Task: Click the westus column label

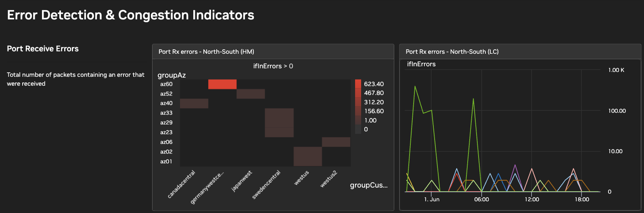Action: tap(301, 178)
